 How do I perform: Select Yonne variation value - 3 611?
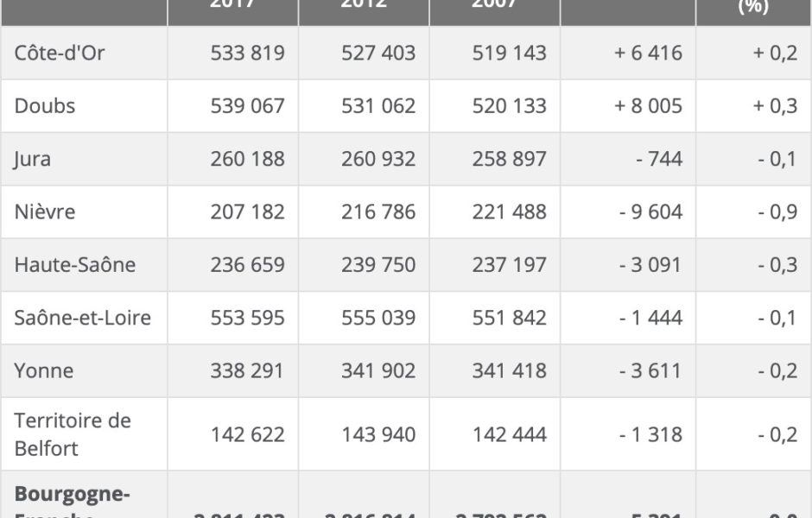click(x=651, y=371)
